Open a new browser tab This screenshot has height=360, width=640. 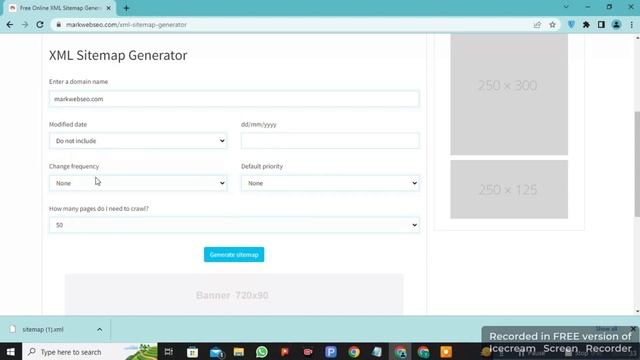click(x=126, y=8)
